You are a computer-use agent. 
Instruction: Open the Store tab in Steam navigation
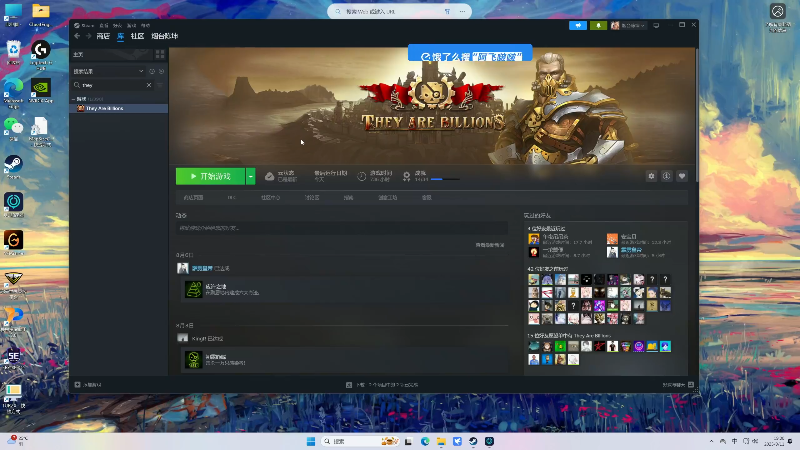coord(103,36)
